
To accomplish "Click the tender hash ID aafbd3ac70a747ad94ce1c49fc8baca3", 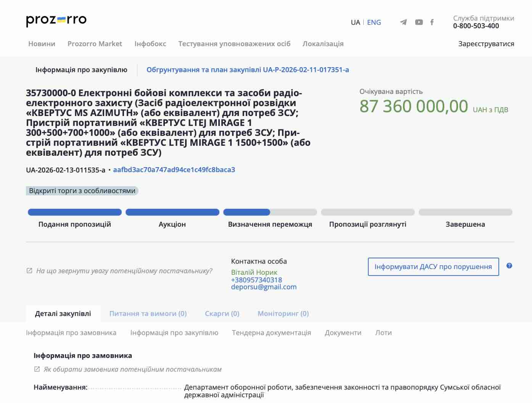I will [x=174, y=169].
